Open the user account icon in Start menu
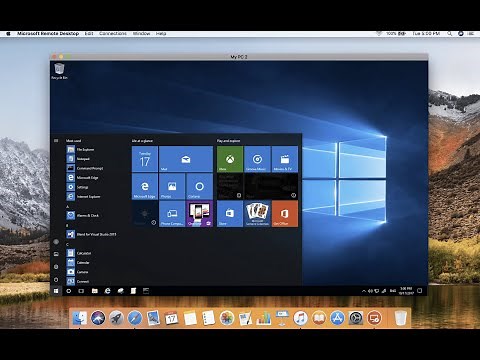This screenshot has height=360, width=480. (56, 242)
